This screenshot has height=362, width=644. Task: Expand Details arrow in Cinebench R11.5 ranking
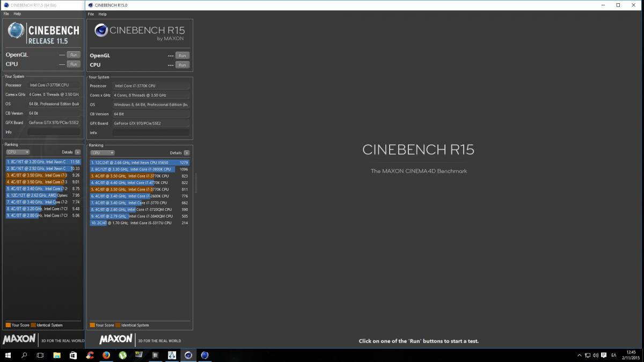[x=78, y=152]
